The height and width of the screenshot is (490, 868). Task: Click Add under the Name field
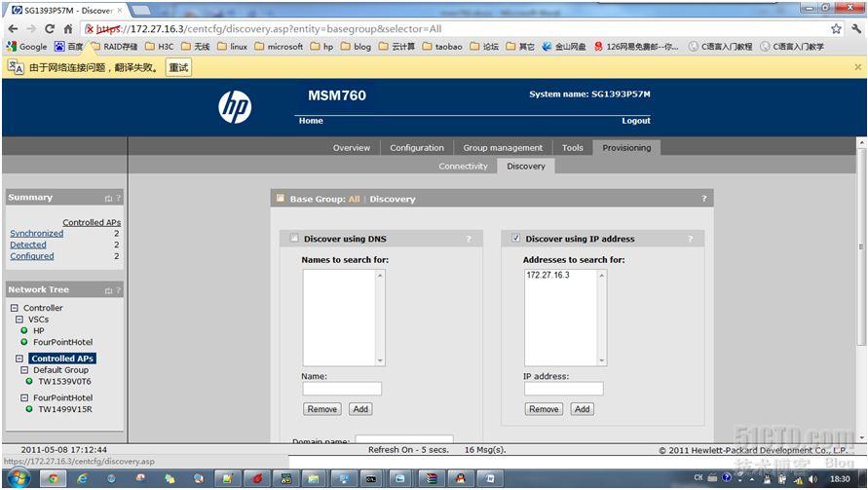point(360,409)
